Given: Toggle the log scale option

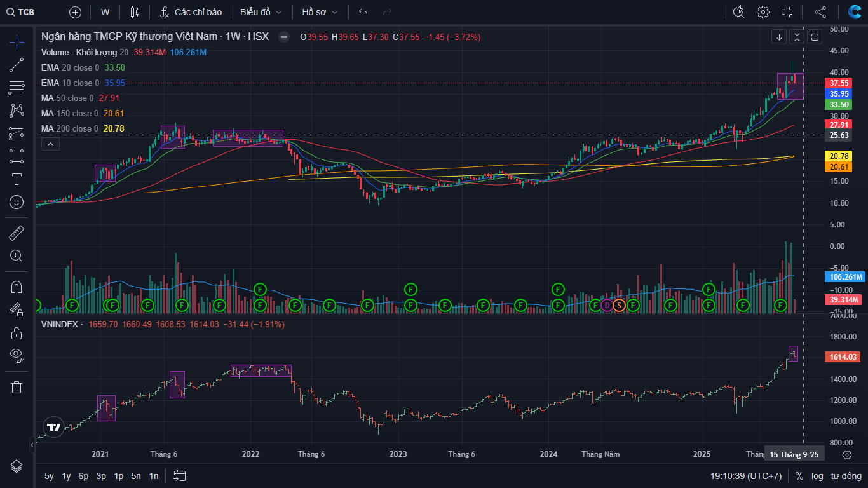Looking at the screenshot, I should click(817, 476).
